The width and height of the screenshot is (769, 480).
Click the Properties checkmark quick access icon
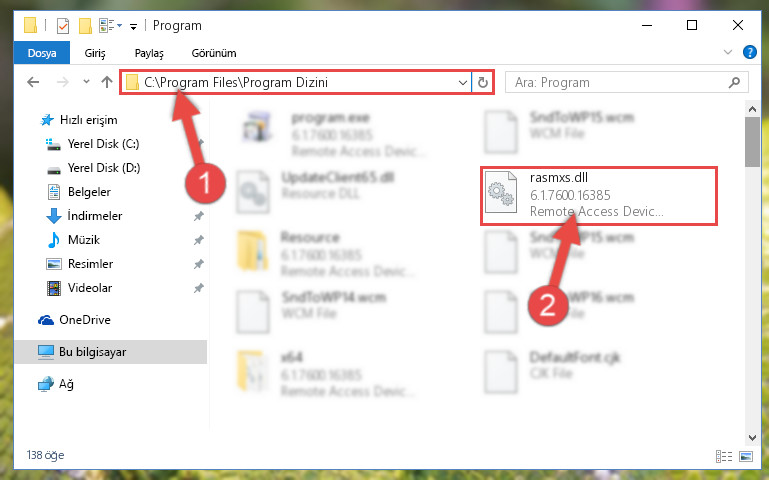(63, 25)
